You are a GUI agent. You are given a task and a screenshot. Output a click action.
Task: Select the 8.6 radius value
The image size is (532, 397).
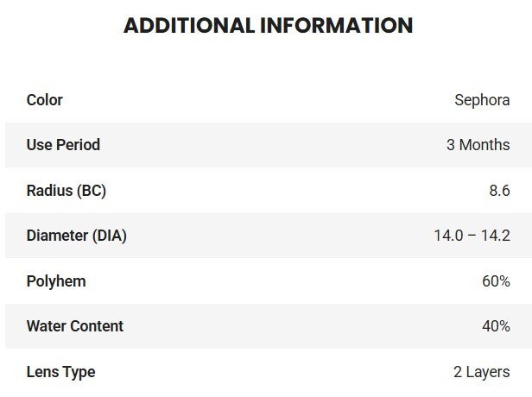pyautogui.click(x=498, y=191)
